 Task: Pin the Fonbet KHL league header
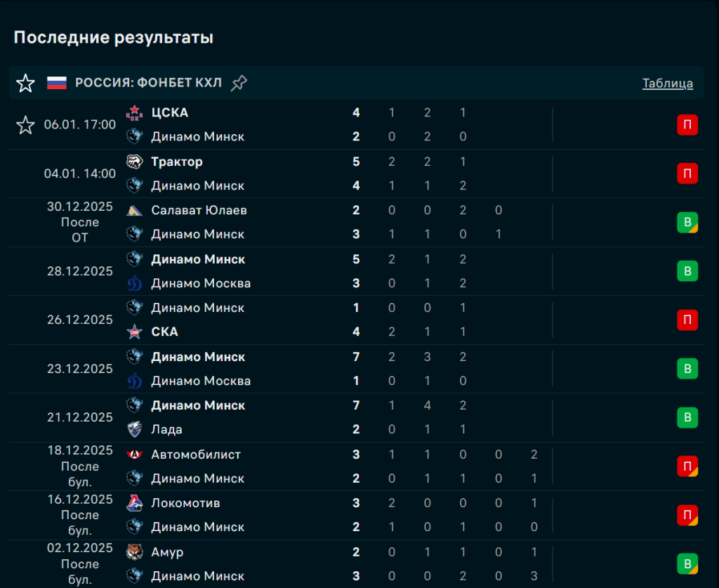coord(239,83)
